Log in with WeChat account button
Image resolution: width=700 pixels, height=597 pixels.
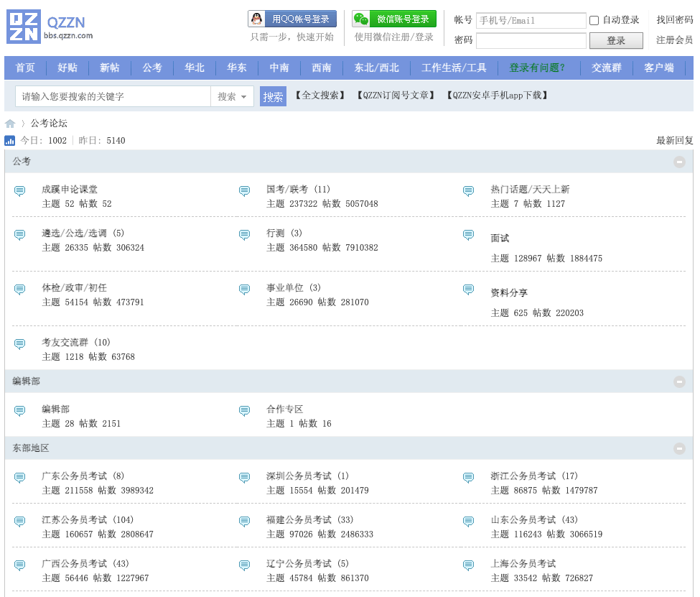(394, 19)
